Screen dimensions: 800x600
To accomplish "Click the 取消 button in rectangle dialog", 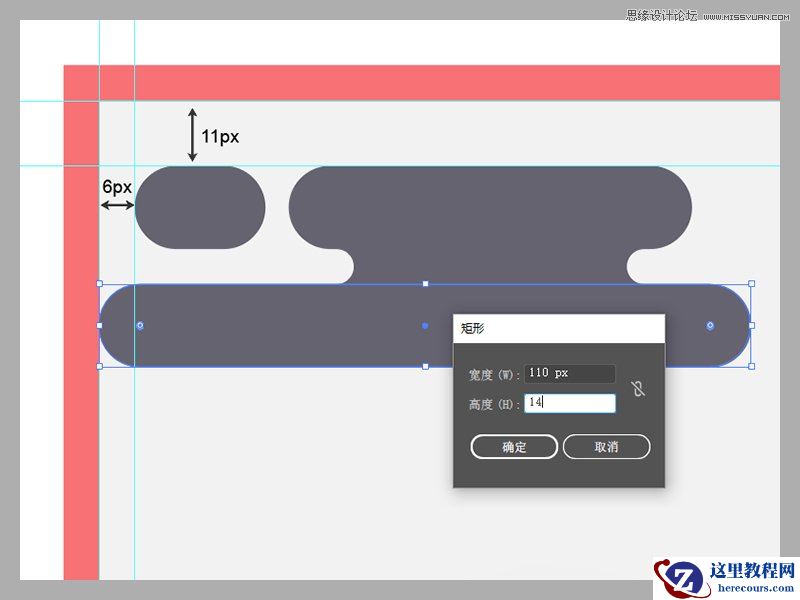I will coord(607,447).
